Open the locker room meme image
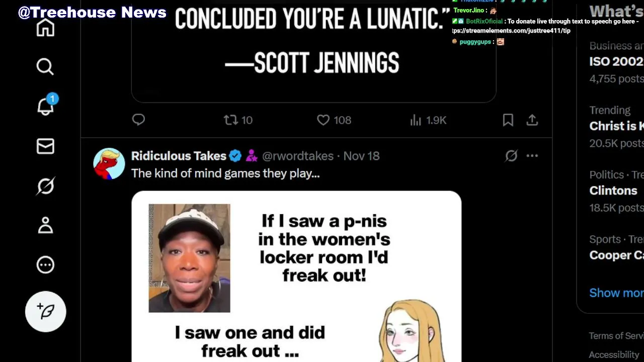644x362 pixels. [x=296, y=277]
